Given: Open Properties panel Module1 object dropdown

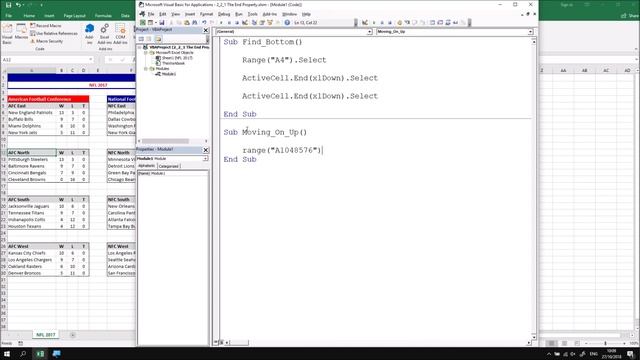Looking at the screenshot, I should [205, 158].
